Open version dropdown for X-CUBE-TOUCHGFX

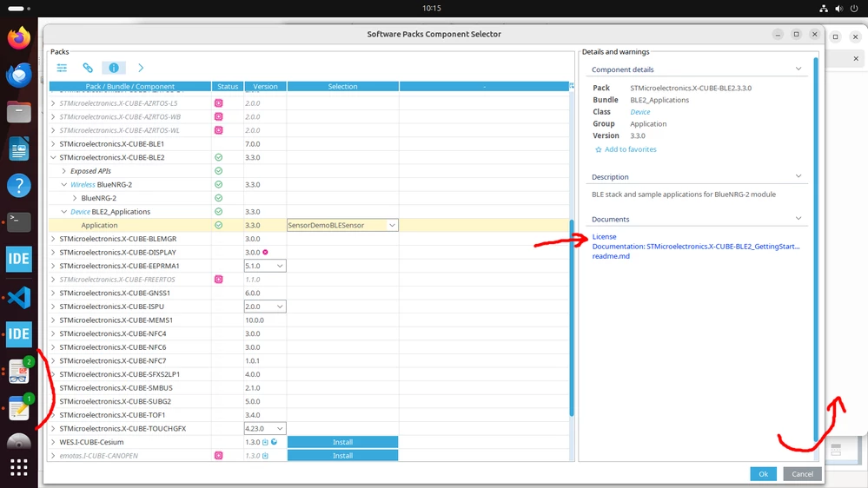coord(265,429)
